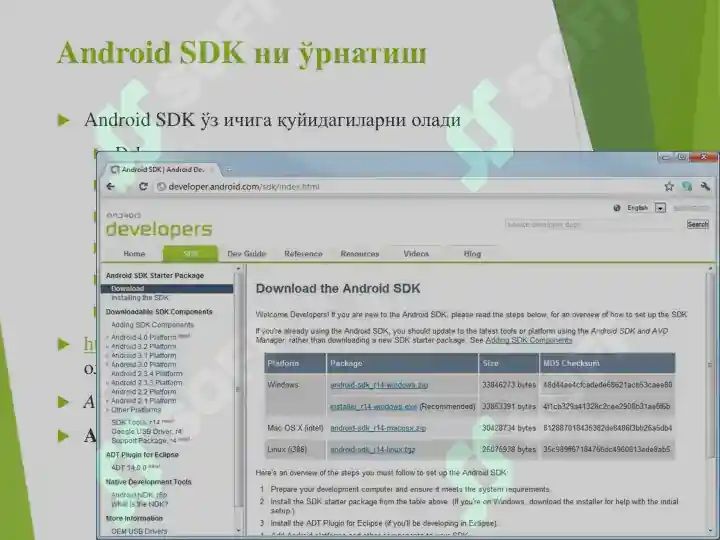This screenshot has width=720, height=540.
Task: Open the browser wrench settings menu
Action: click(x=705, y=186)
